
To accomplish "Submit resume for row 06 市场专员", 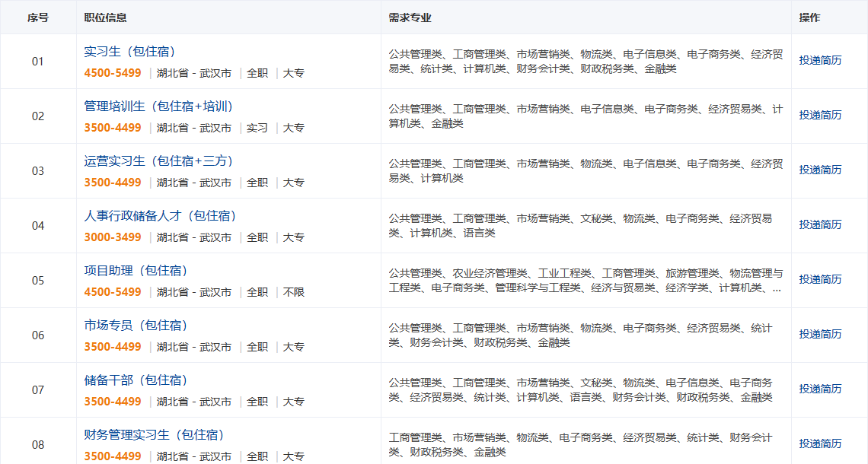I will (820, 335).
